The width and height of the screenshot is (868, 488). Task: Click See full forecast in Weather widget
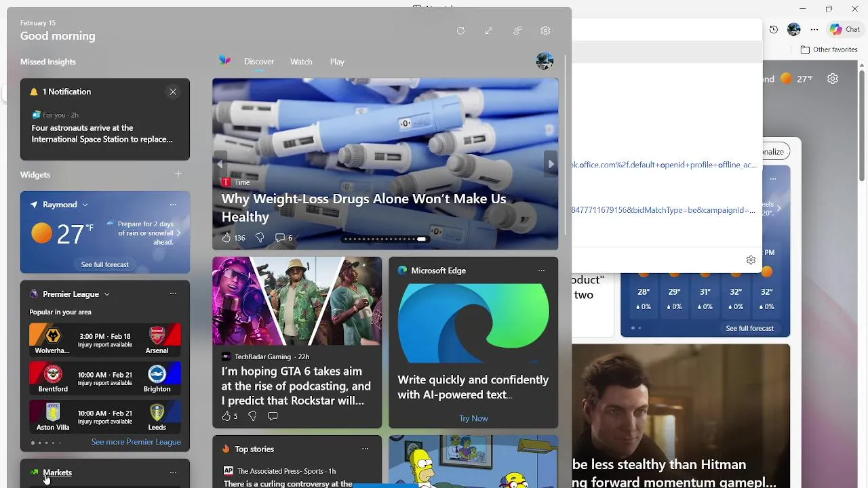pyautogui.click(x=104, y=264)
